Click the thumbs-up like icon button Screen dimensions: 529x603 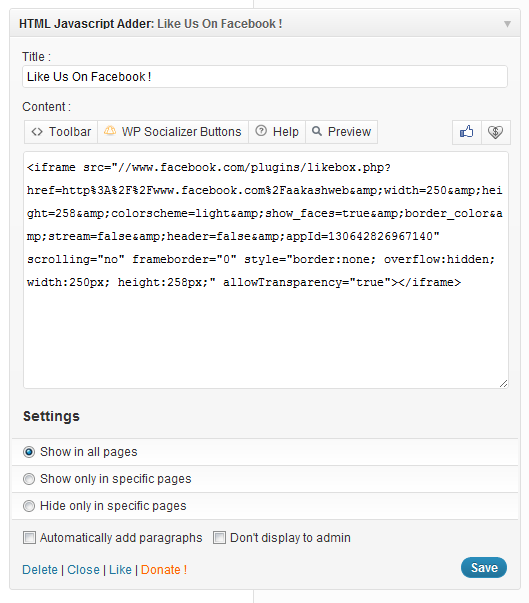[467, 132]
